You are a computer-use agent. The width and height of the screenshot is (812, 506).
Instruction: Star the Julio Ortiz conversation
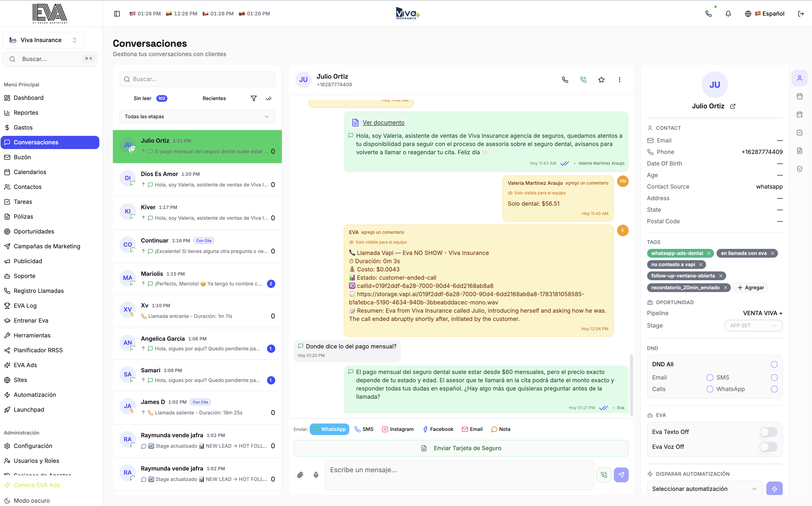601,80
